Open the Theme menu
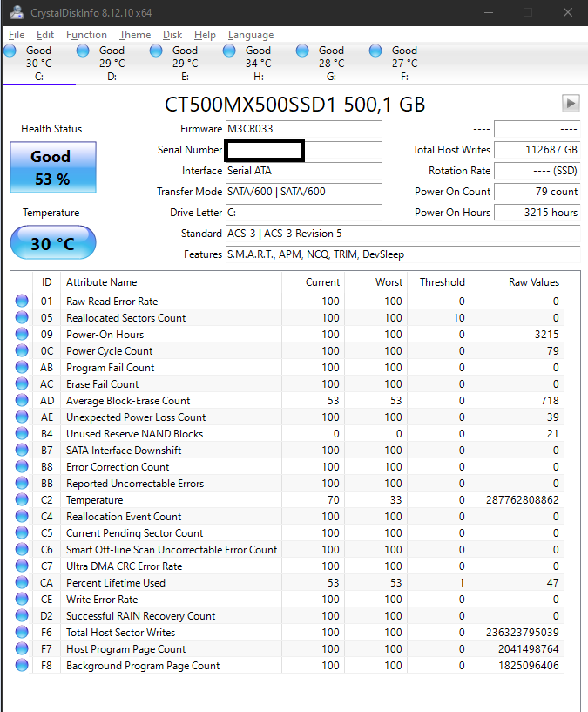 pos(135,35)
